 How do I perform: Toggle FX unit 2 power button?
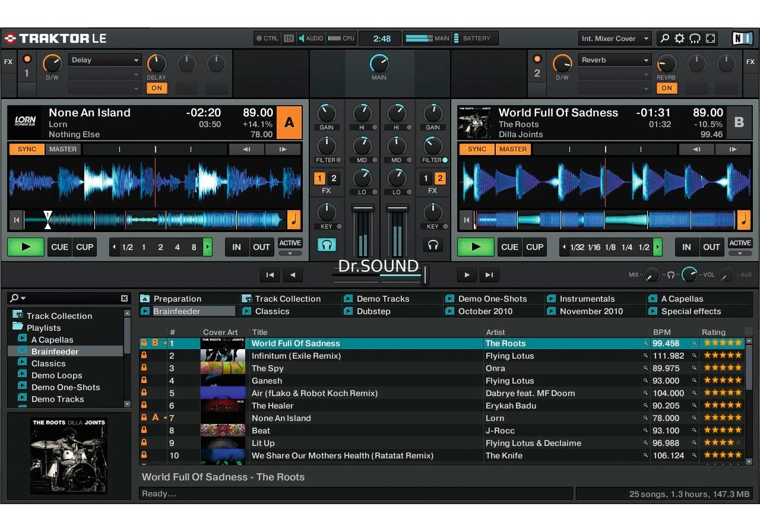pos(537,59)
